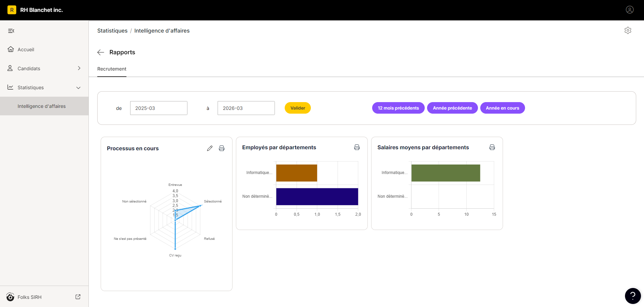Screen dimensions: 644x307
Task: Open the Folks SIRH link
Action: tap(29, 297)
